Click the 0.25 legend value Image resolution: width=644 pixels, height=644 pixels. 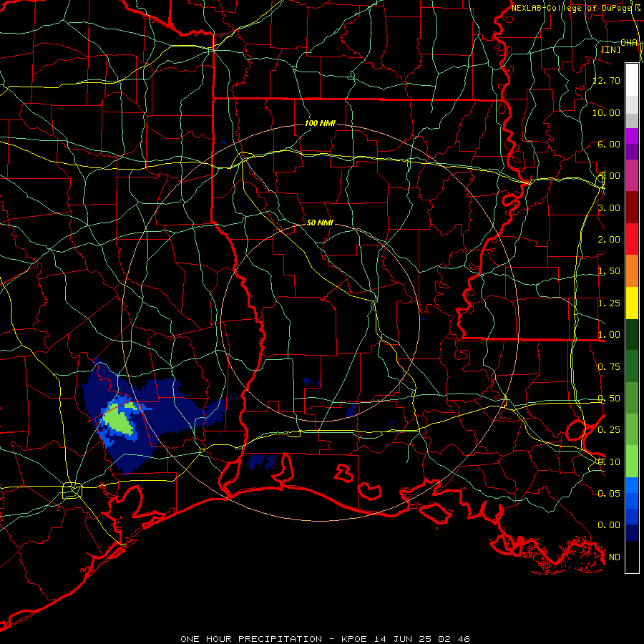coord(609,430)
